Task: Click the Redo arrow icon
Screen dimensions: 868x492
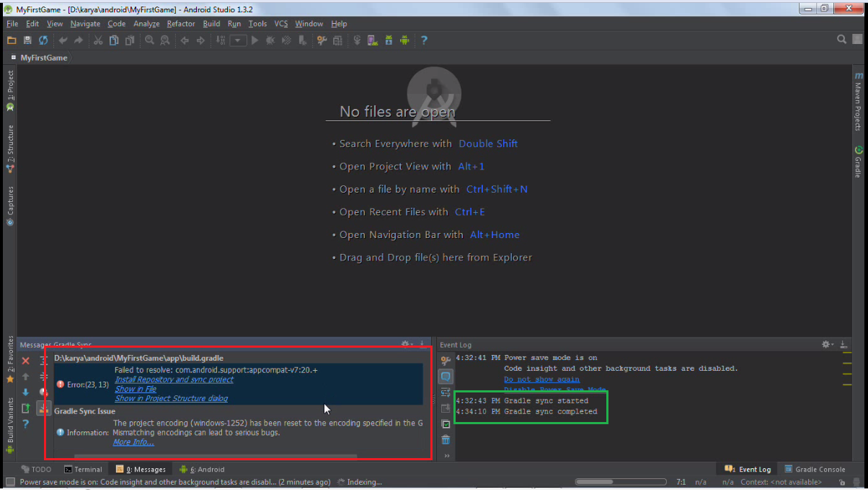Action: [x=79, y=40]
